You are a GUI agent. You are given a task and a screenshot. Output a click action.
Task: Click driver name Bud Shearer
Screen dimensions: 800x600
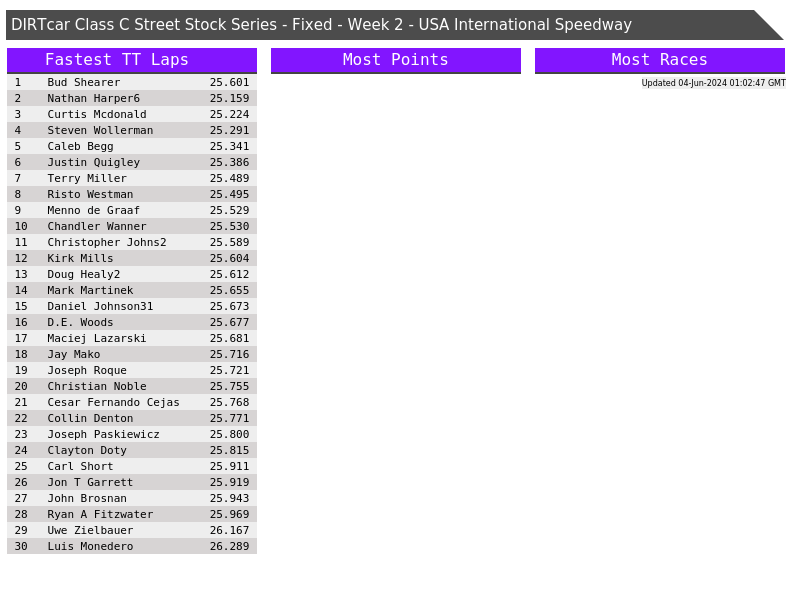click(83, 82)
